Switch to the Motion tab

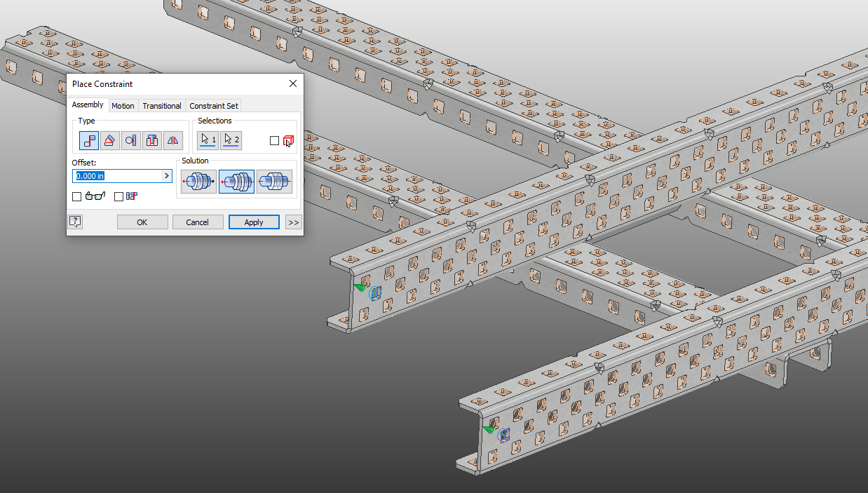click(123, 106)
